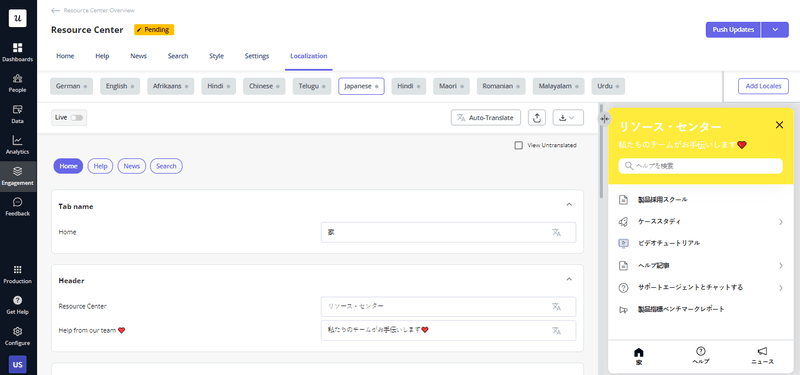The image size is (800, 375).
Task: Open Get Help in sidebar
Action: click(17, 305)
